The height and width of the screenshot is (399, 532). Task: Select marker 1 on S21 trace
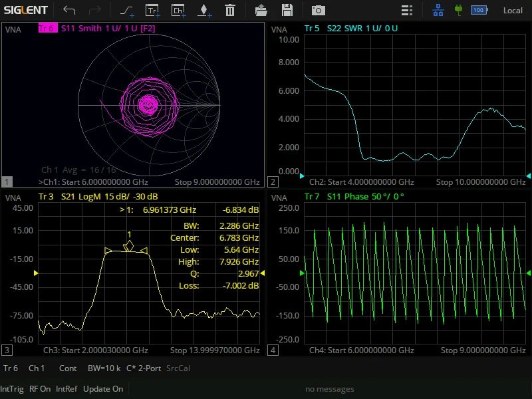pyautogui.click(x=129, y=245)
